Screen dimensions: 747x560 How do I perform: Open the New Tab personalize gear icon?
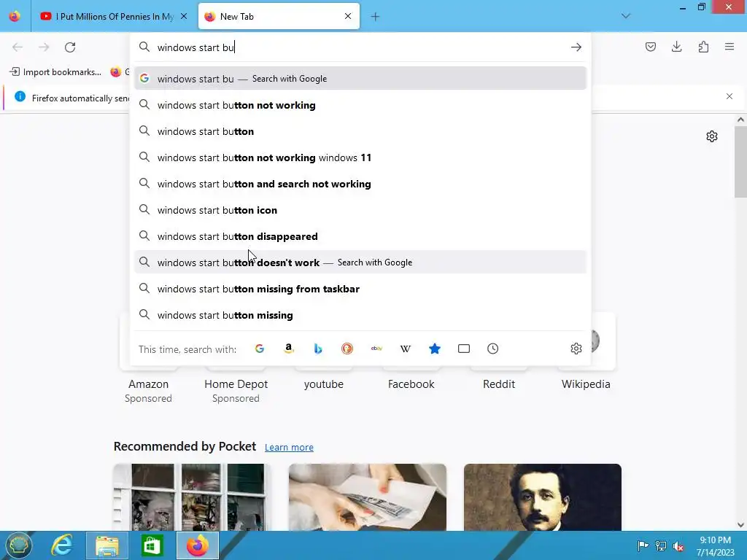[x=712, y=136]
